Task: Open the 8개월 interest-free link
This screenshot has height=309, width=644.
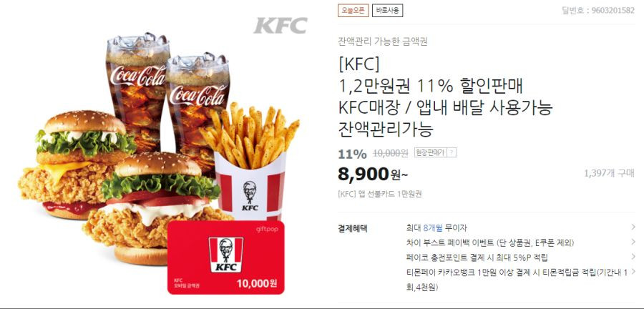Action: (x=433, y=227)
